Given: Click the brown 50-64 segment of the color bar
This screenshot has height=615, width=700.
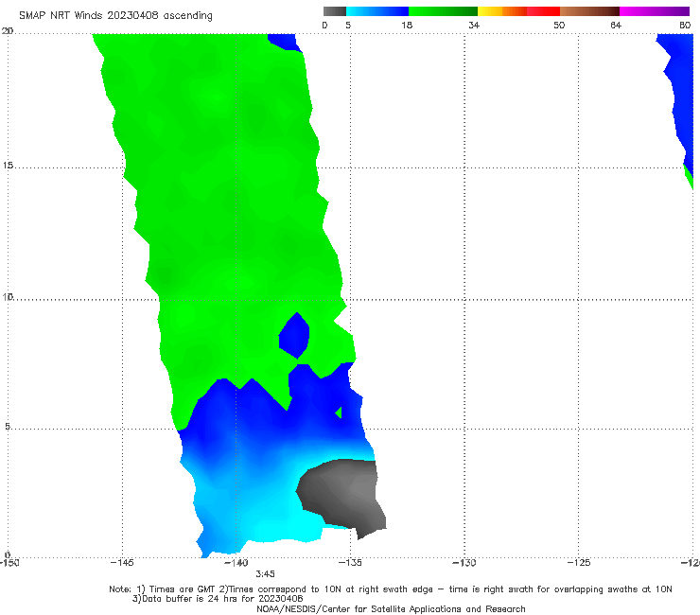Looking at the screenshot, I should pos(589,11).
